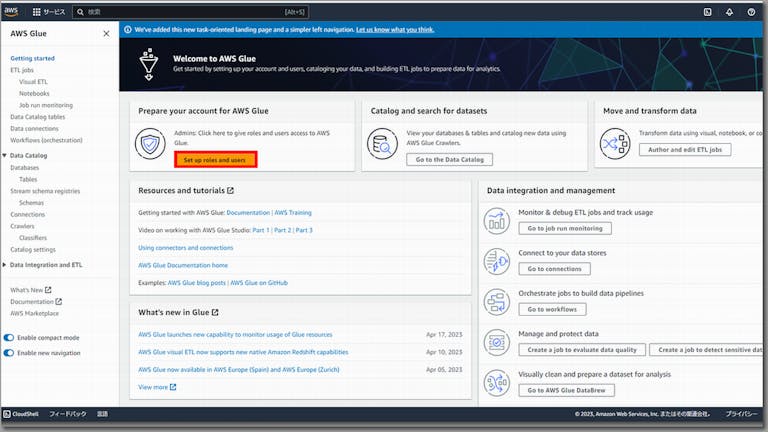
Task: Collapse the Data Catalog section
Action: click(4, 155)
